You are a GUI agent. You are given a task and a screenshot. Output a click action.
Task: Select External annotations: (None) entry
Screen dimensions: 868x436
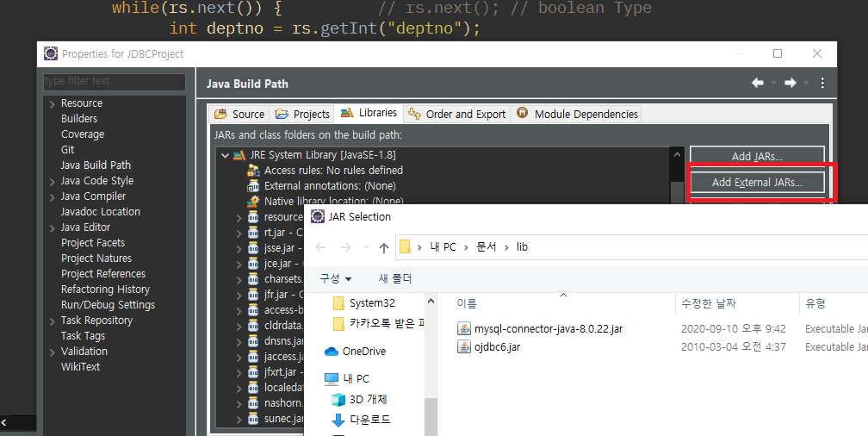(330, 186)
